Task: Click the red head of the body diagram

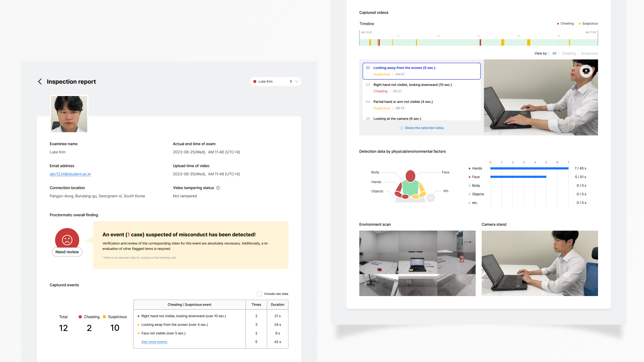Action: tap(410, 176)
